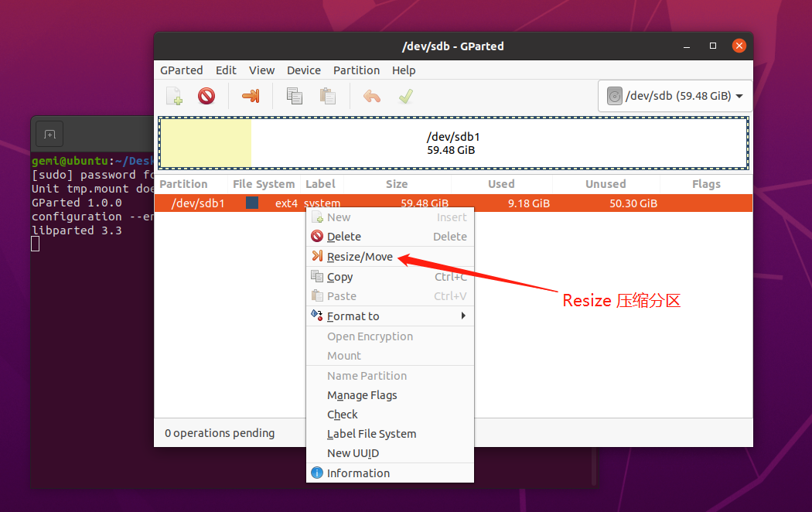Click the 0 operations pending status text
The image size is (812, 512).
pos(220,433)
